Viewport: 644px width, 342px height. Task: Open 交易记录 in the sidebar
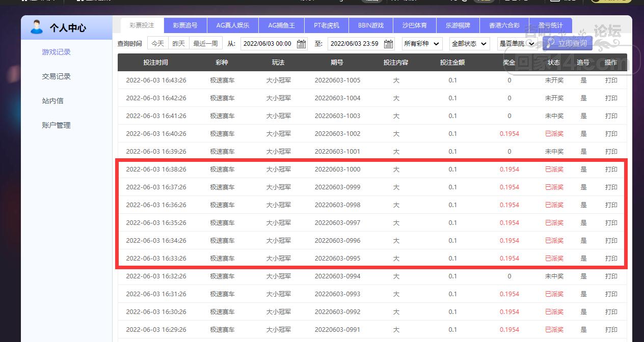[56, 76]
